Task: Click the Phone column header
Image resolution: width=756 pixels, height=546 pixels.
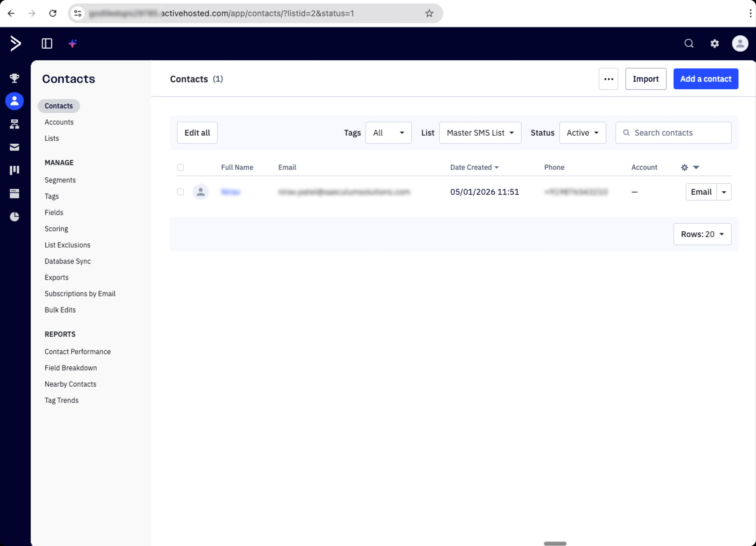Action: tap(554, 167)
